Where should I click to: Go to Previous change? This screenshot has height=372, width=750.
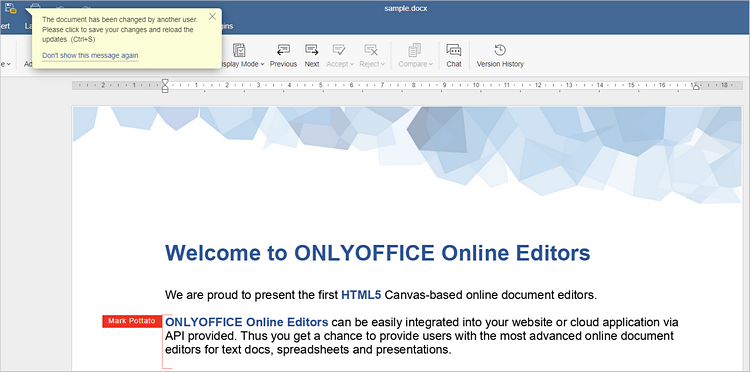tap(283, 56)
